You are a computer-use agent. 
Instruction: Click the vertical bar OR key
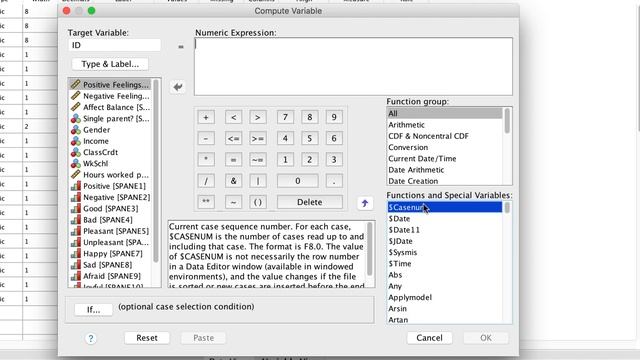pos(258,181)
